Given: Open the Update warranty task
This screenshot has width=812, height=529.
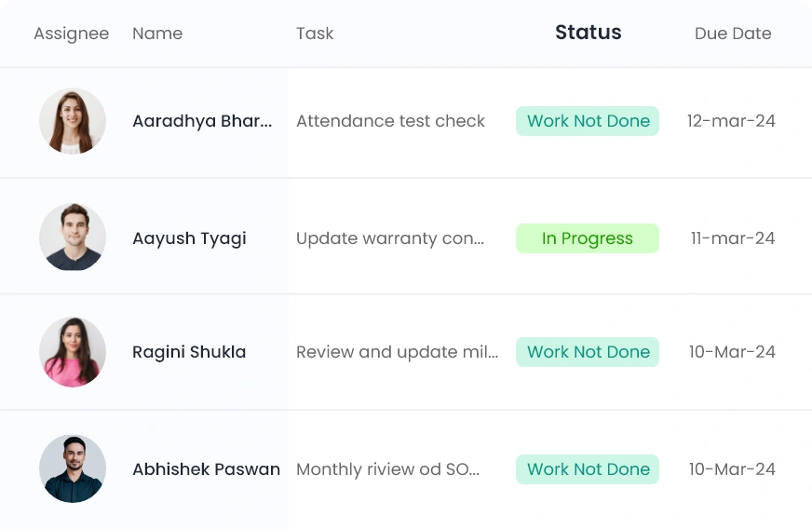Looking at the screenshot, I should (x=390, y=238).
